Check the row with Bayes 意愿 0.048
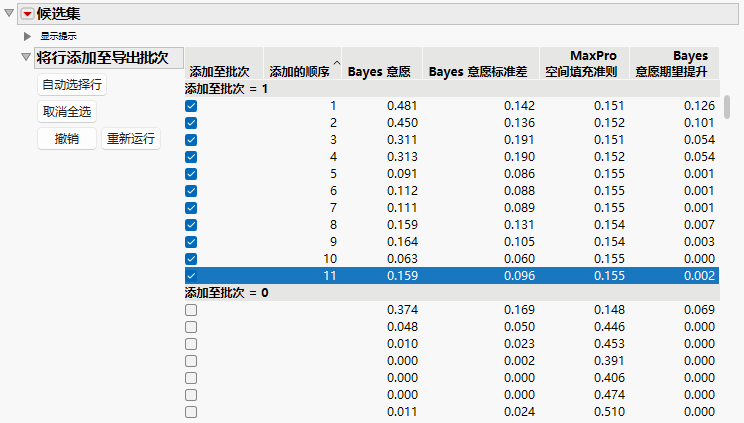Viewport: 744px width, 423px height. coord(191,327)
